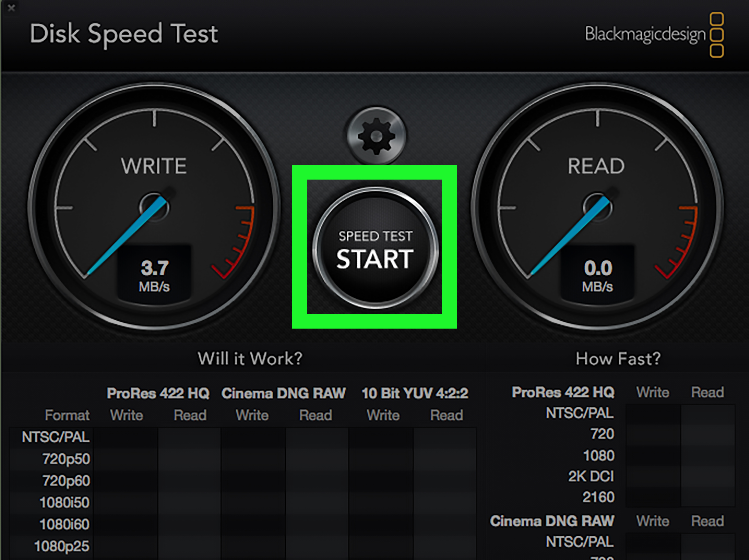
Task: Click Cinema DNG RAW header in Will it Work
Action: (x=283, y=393)
